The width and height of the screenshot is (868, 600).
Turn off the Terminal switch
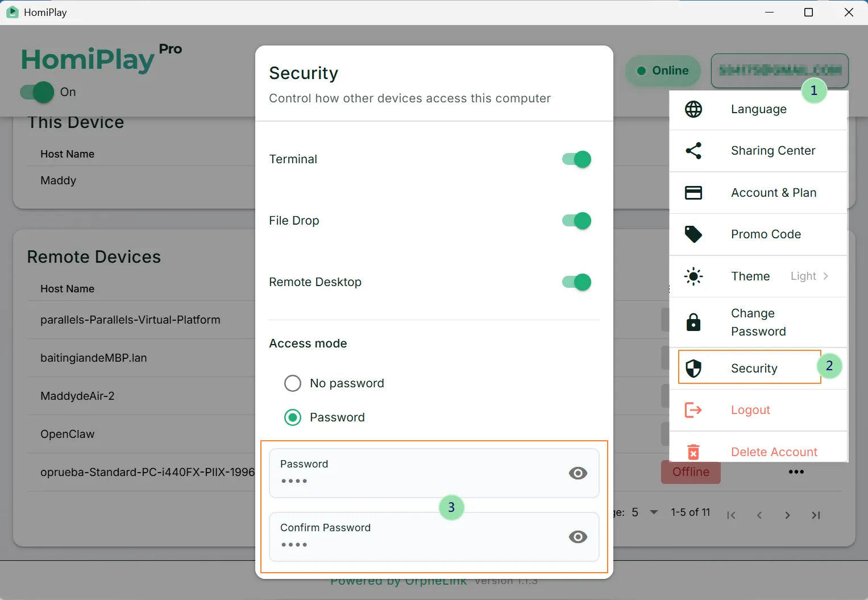[x=576, y=159]
